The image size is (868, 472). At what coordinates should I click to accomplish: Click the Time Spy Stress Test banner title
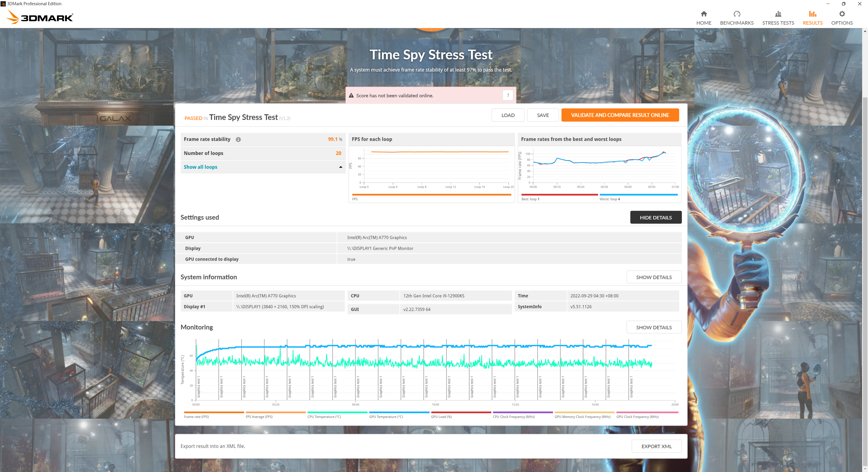431,54
